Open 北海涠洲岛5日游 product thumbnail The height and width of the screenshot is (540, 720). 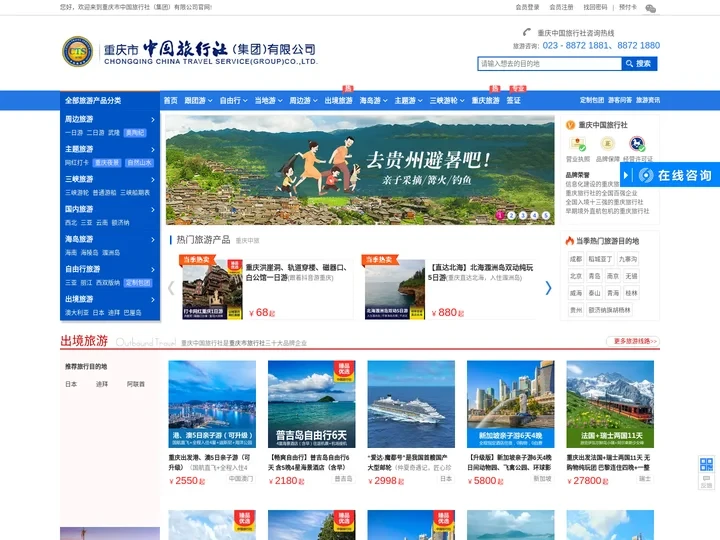pyautogui.click(x=394, y=290)
